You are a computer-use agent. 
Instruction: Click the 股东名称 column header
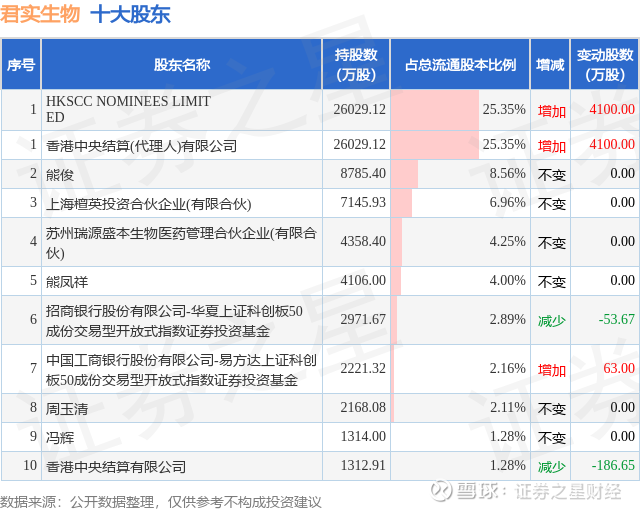tap(182, 64)
